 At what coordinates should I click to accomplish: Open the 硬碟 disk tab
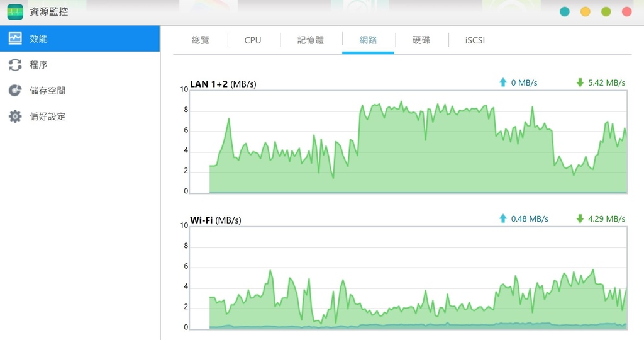[421, 40]
